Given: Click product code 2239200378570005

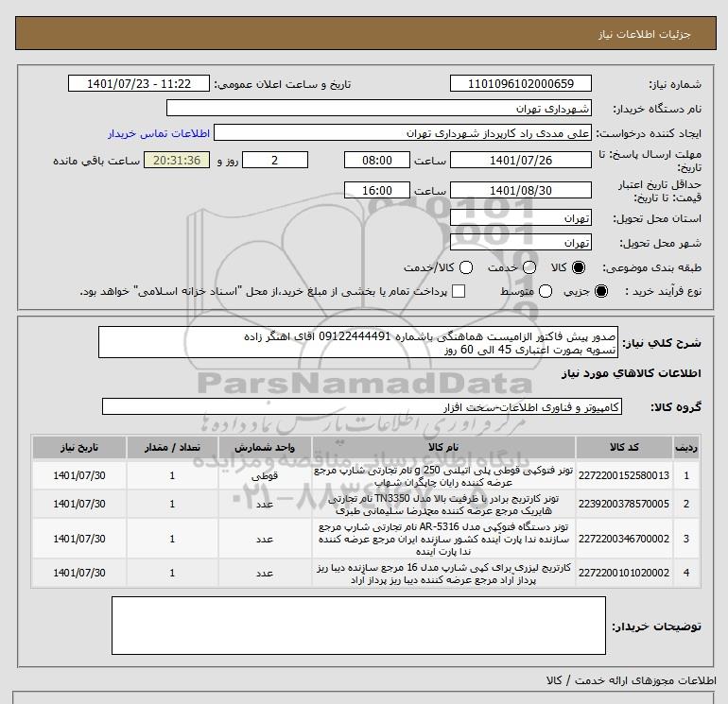Looking at the screenshot, I should coord(624,504).
